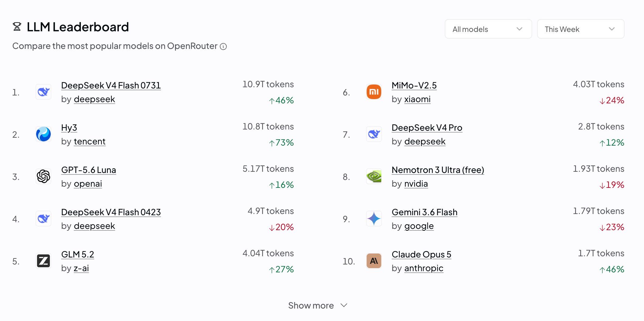Click the "4.03T tokens" value
The height and width of the screenshot is (321, 644).
(598, 84)
